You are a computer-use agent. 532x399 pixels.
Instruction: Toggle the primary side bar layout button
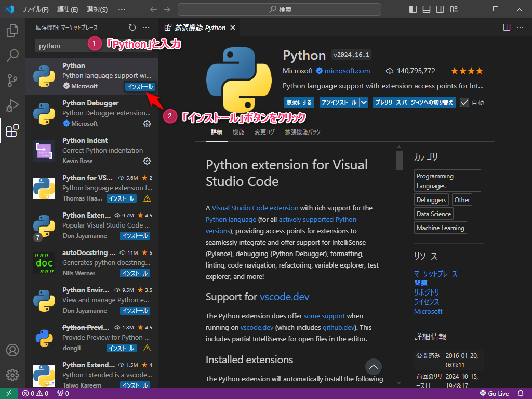coord(413,9)
